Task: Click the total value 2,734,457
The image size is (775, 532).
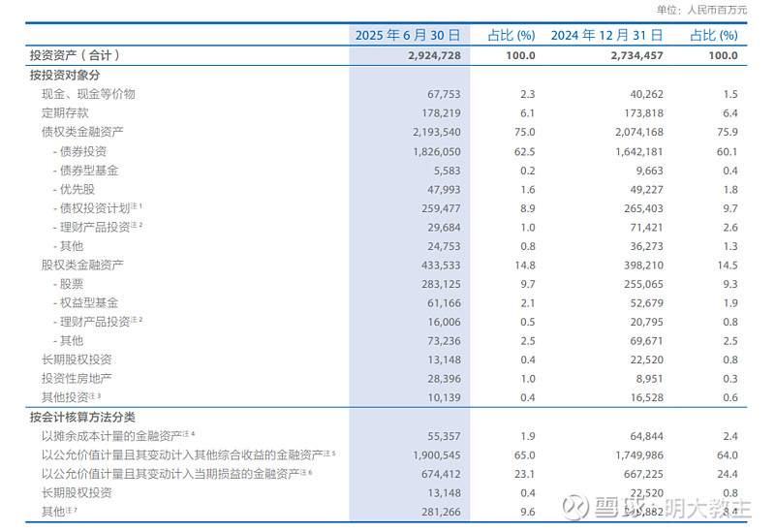Action: (x=636, y=55)
